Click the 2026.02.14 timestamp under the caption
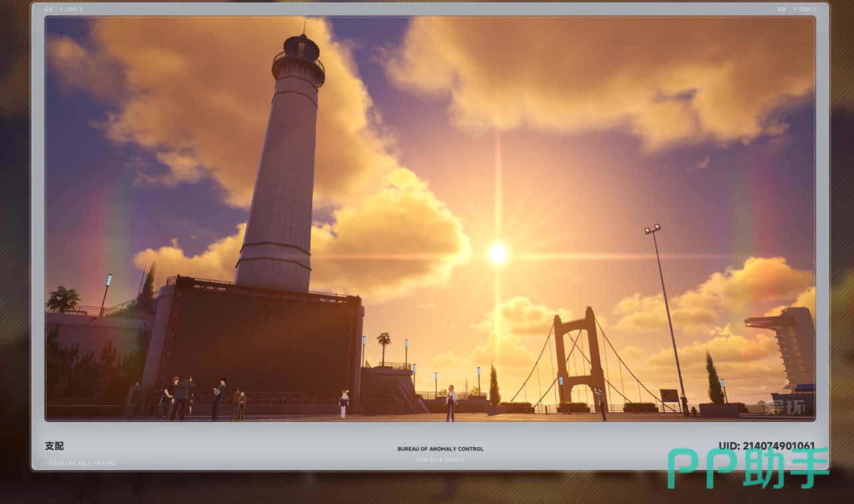This screenshot has height=504, width=854. point(440,460)
